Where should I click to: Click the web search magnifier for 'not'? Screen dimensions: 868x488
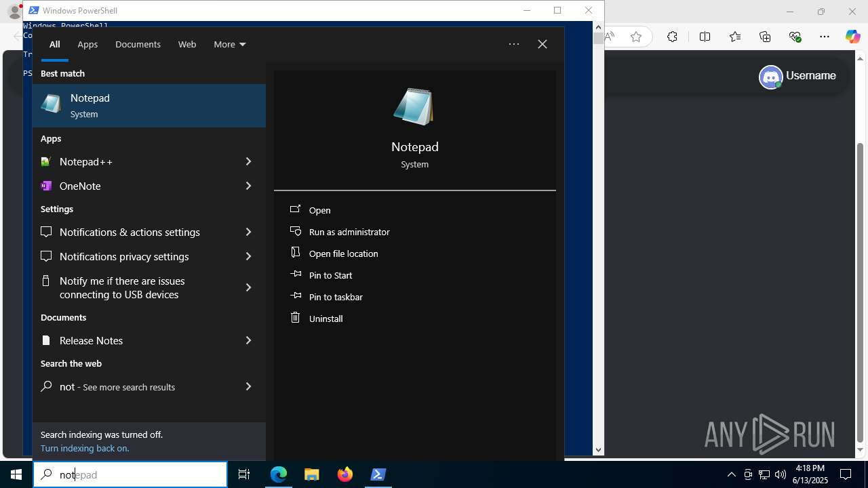pos(46,386)
